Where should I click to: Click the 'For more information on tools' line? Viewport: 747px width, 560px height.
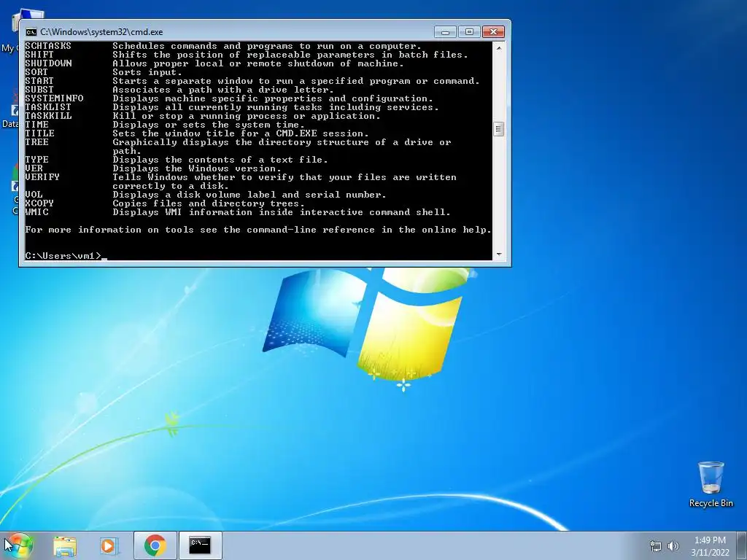click(x=258, y=230)
